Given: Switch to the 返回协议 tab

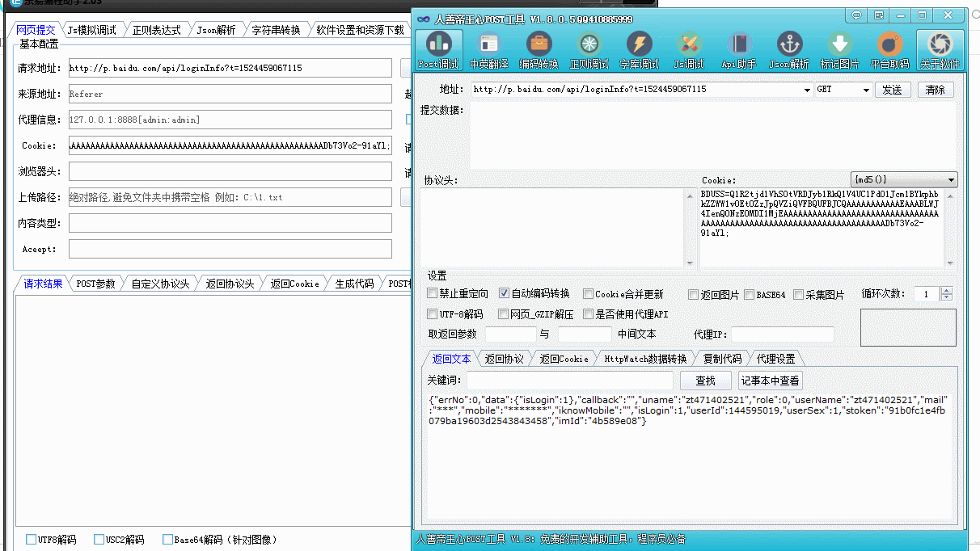Looking at the screenshot, I should (505, 359).
